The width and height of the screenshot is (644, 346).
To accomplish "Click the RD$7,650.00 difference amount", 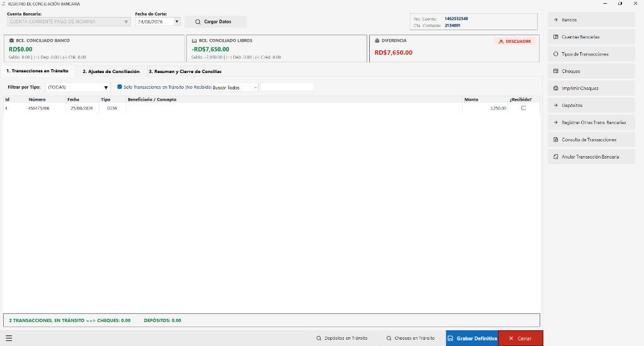I will pyautogui.click(x=394, y=53).
